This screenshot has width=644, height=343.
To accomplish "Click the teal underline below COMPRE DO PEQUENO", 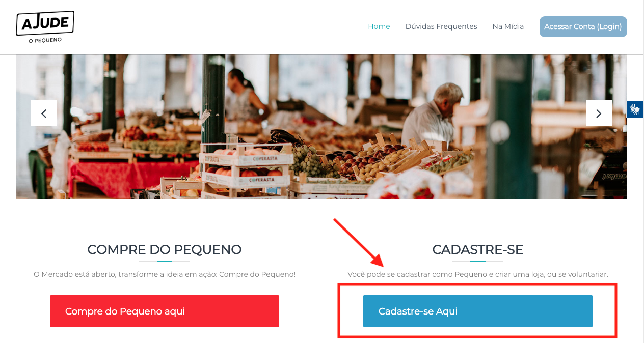I will [165, 261].
